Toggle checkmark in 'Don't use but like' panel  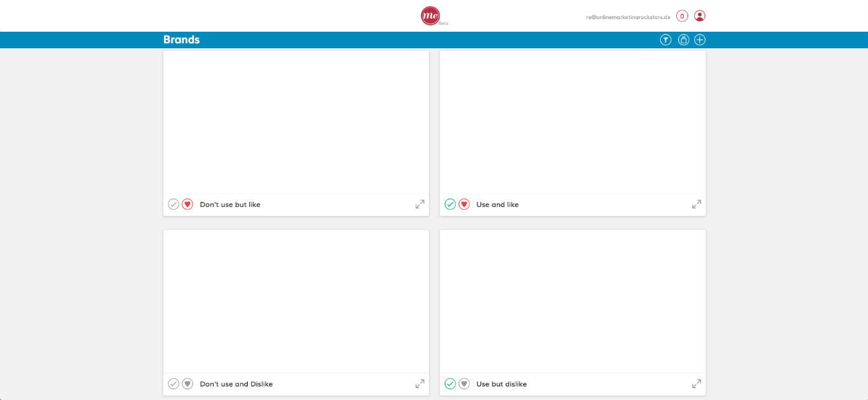pyautogui.click(x=173, y=204)
